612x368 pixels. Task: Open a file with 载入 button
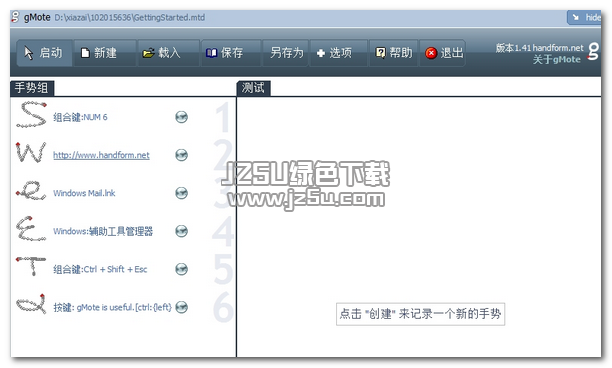[168, 53]
